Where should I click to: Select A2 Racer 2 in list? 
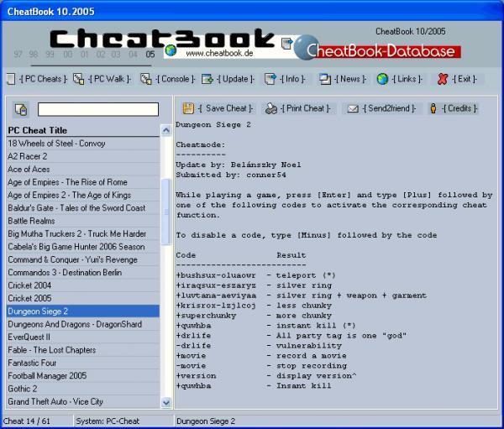[83, 156]
